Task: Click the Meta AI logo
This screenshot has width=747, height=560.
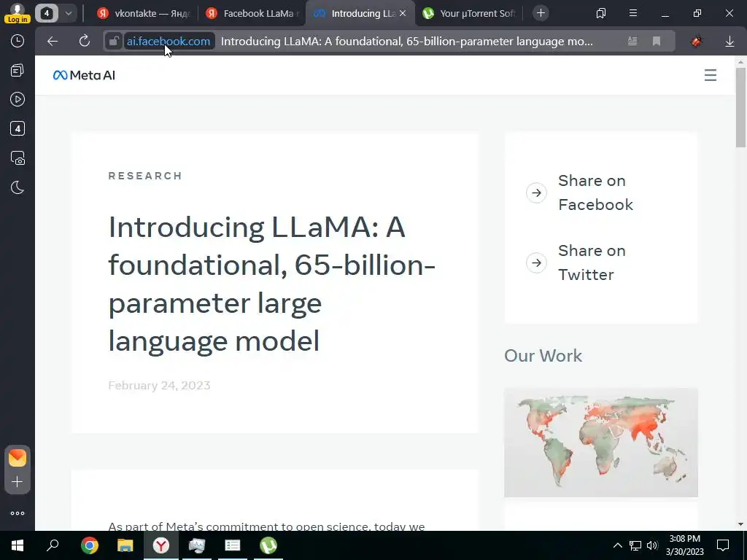Action: 85,75
